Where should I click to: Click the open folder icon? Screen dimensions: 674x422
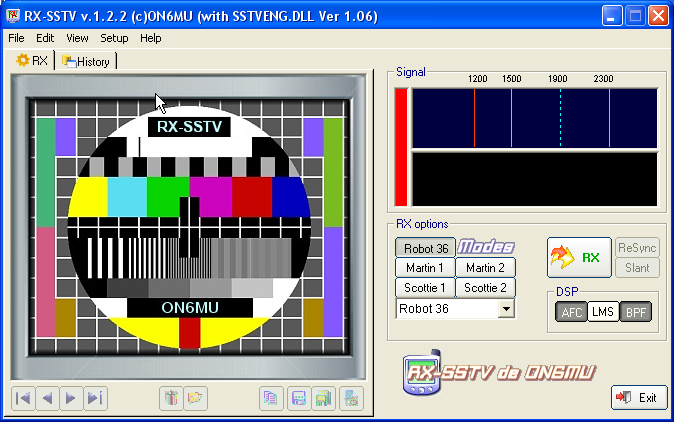click(x=196, y=398)
